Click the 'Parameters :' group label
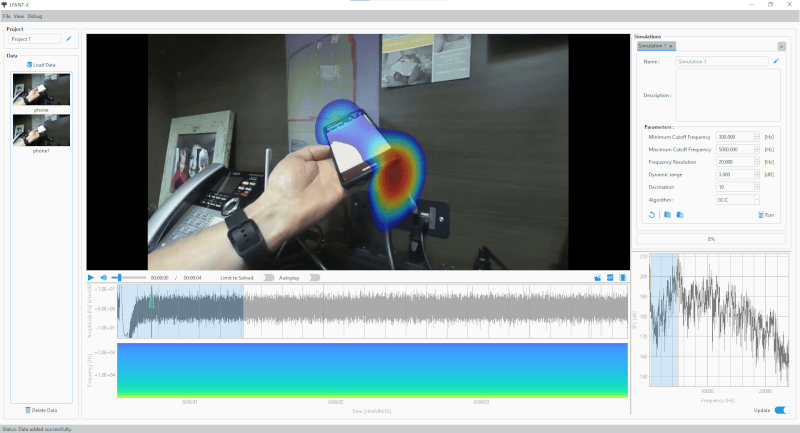The width and height of the screenshot is (800, 433). [659, 127]
